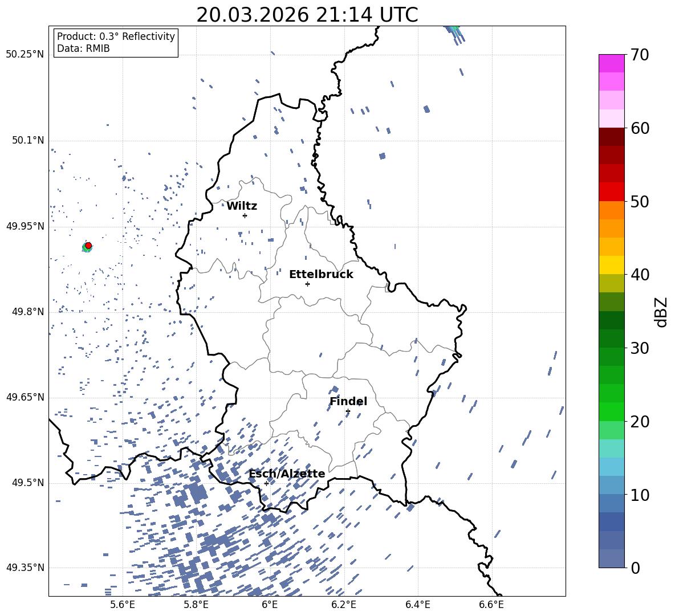Click the latitude label '49.8°N'
The width and height of the screenshot is (675, 616).
(x=29, y=312)
